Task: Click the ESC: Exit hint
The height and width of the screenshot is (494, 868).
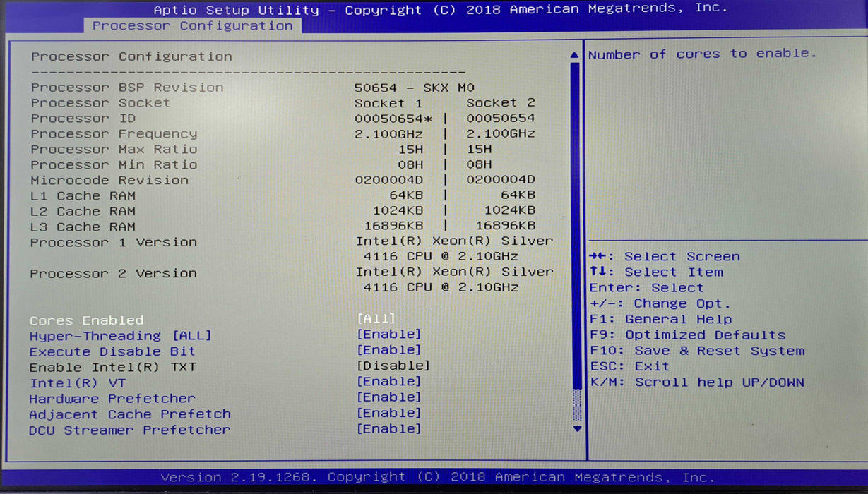Action: 629,366
